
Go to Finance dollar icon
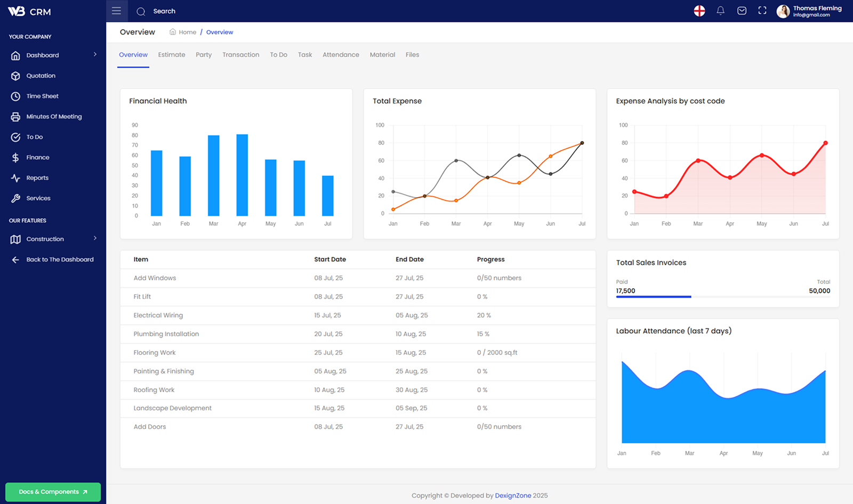pos(15,158)
